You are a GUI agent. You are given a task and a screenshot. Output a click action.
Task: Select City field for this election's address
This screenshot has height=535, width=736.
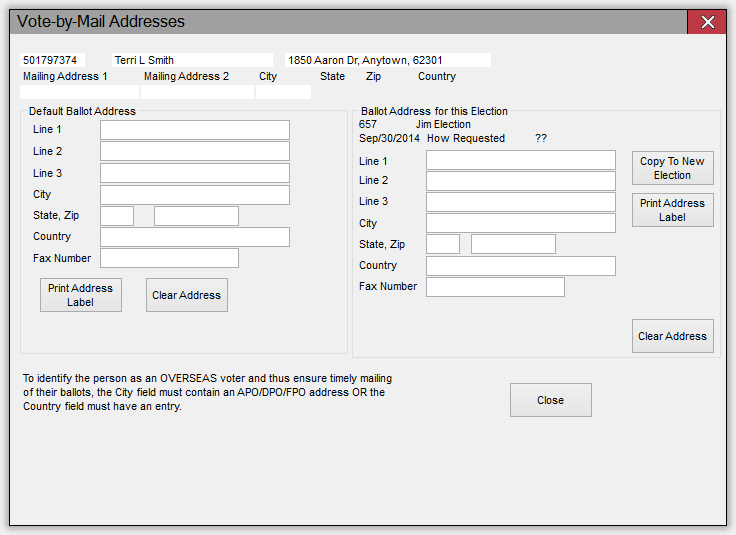pyautogui.click(x=520, y=223)
